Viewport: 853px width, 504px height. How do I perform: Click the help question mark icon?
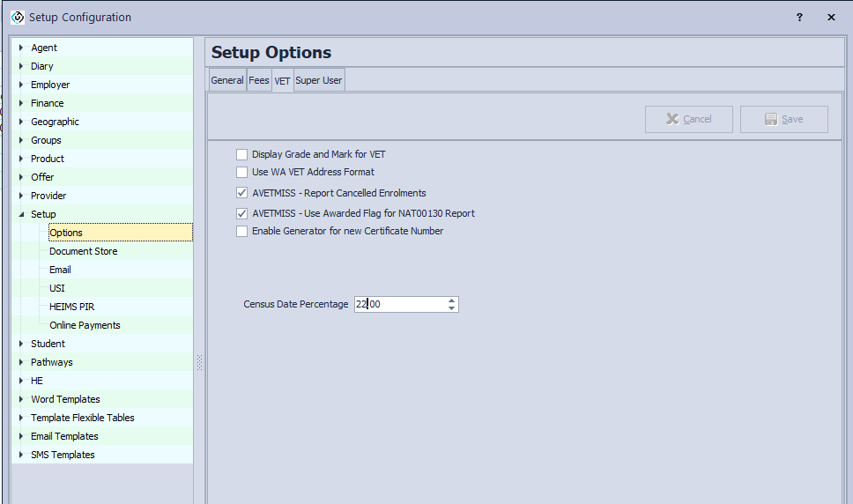click(799, 17)
